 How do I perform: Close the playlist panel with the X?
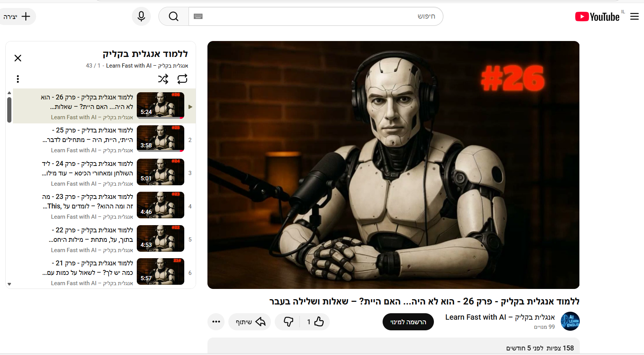click(18, 58)
